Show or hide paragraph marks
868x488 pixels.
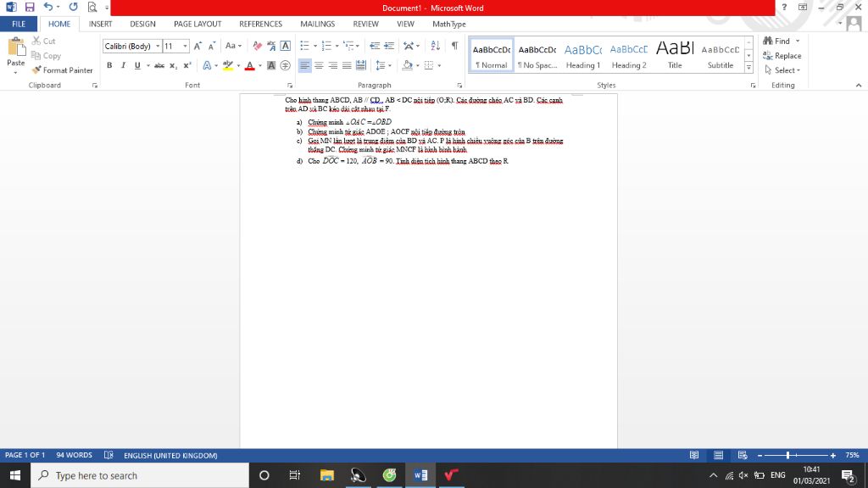(x=454, y=46)
